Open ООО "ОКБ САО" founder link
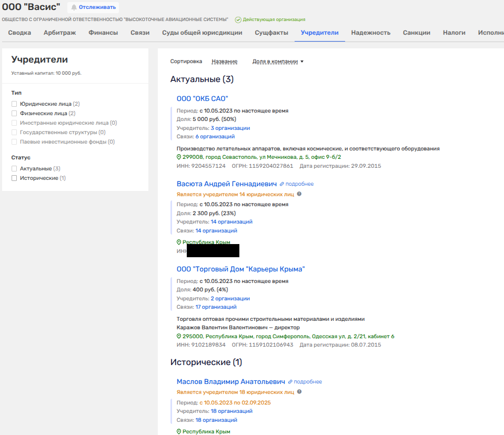 202,98
